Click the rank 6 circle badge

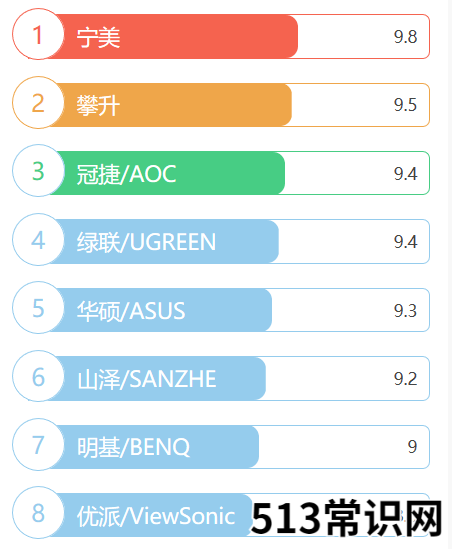click(x=38, y=376)
